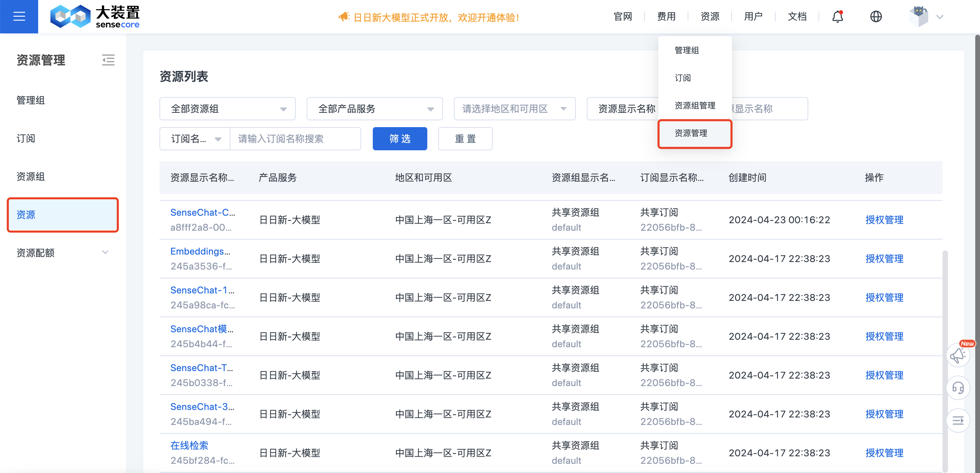This screenshot has width=980, height=473.
Task: Open 资源 in the sidebar
Action: point(63,215)
